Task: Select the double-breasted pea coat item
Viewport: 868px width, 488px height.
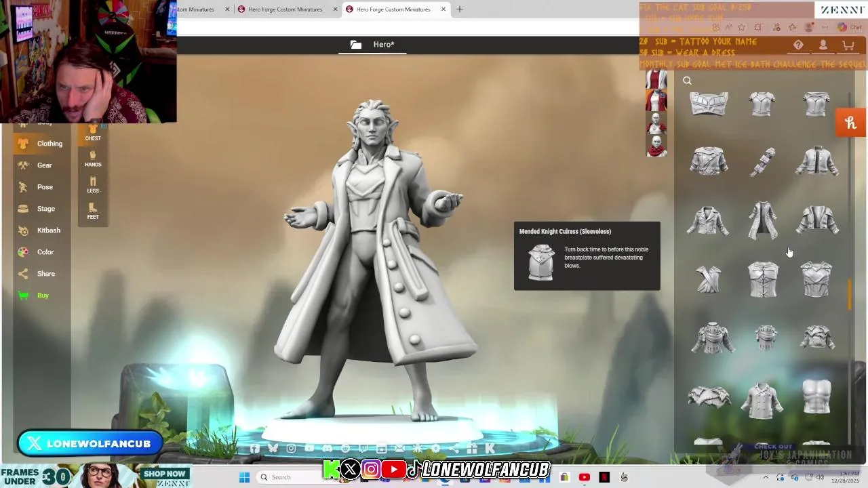Action: [763, 400]
